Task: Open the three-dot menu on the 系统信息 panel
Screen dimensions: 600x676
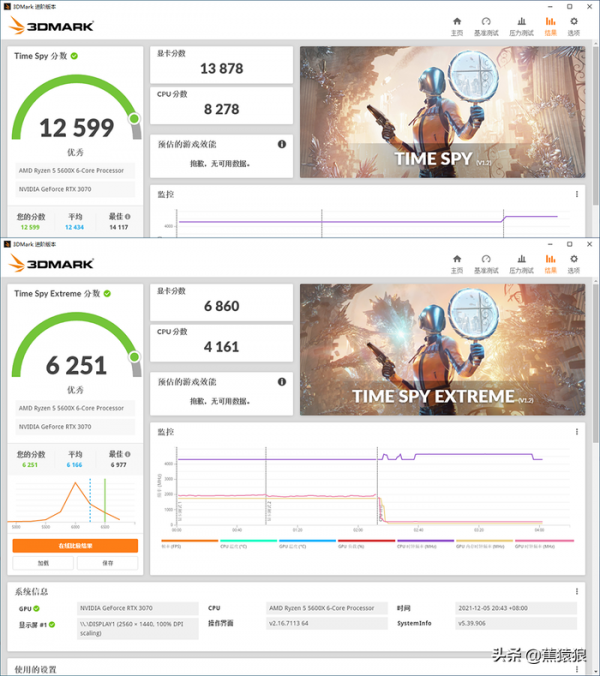Action: tap(577, 591)
